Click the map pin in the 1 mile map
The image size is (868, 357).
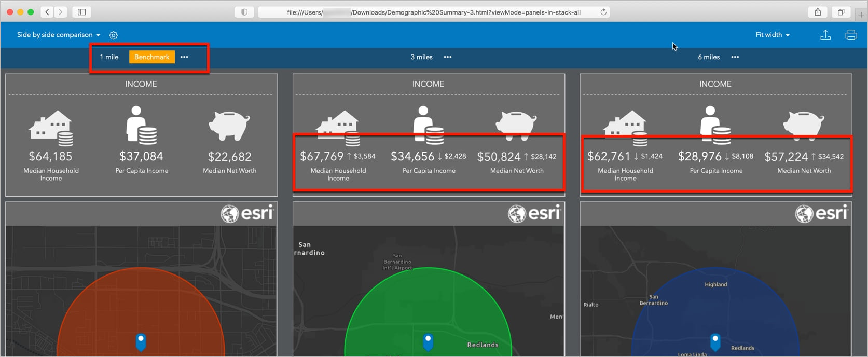point(141,342)
